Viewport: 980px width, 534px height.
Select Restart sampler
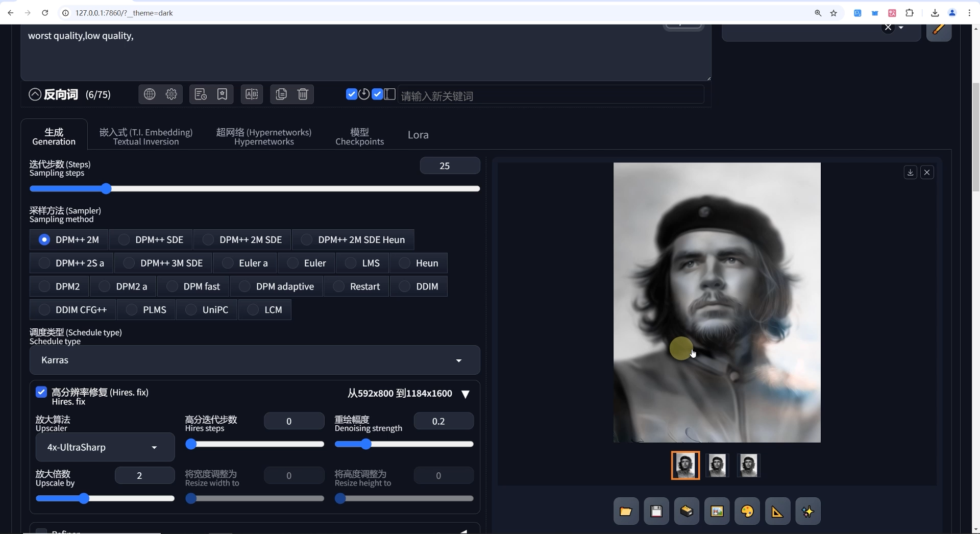pos(356,286)
